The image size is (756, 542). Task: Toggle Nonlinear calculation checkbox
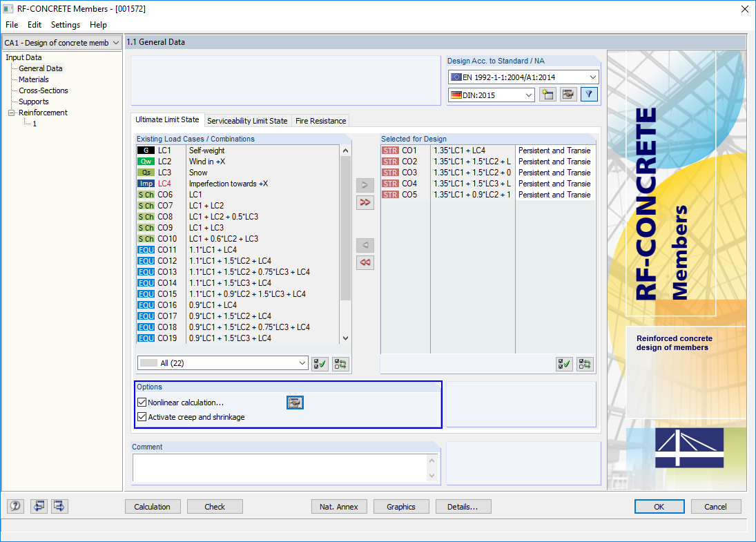tap(142, 402)
